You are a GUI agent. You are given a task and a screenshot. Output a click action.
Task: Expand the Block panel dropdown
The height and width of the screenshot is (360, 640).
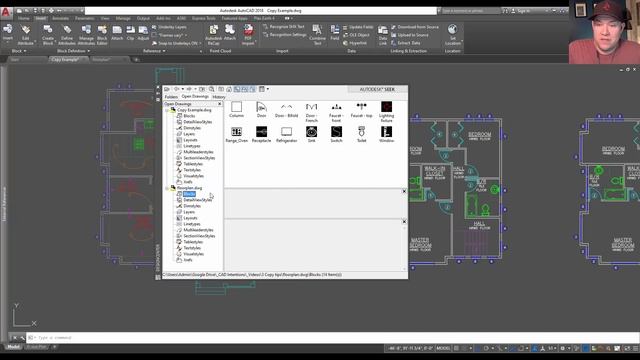coord(19,51)
